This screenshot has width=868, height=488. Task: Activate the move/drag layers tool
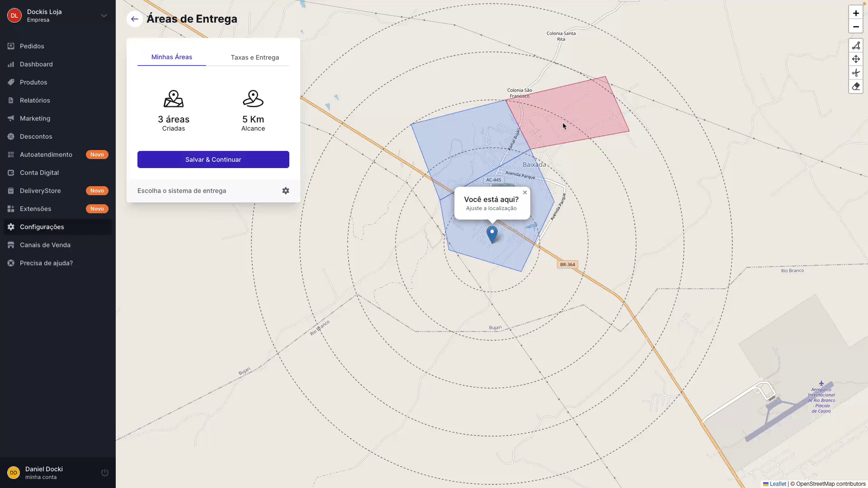(x=856, y=59)
